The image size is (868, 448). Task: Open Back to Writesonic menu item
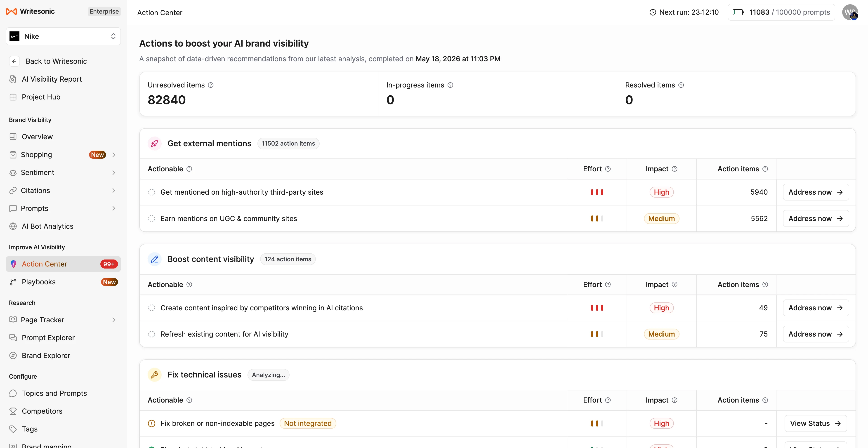tap(63, 61)
